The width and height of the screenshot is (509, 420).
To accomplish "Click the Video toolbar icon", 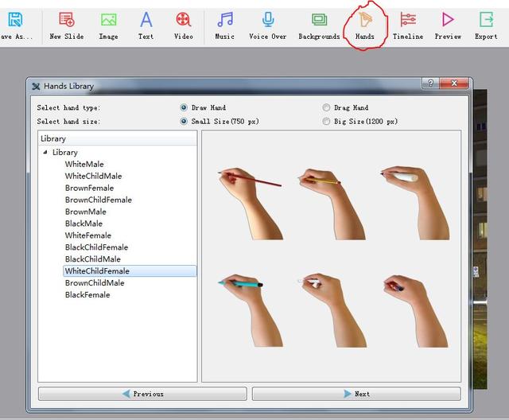I will [184, 21].
